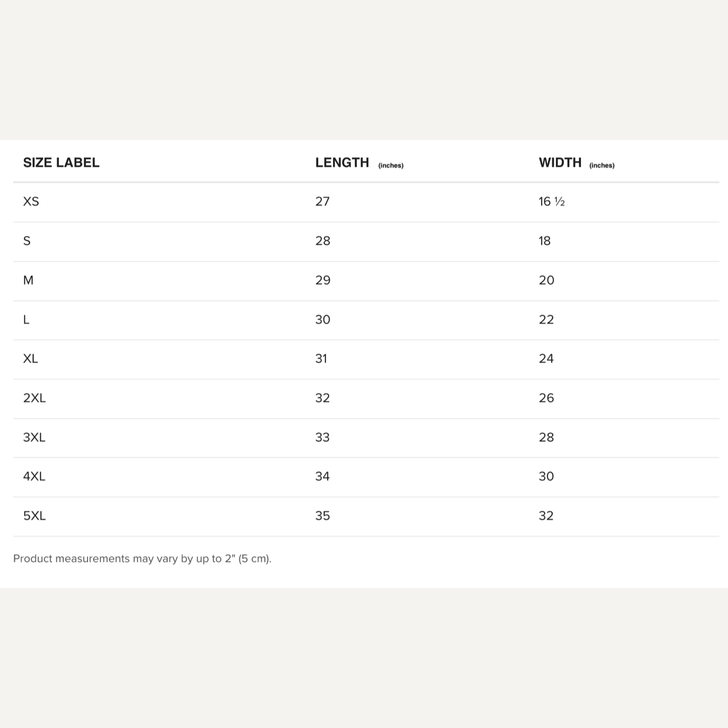Click the length value 27
Image resolution: width=728 pixels, height=728 pixels.
(322, 201)
